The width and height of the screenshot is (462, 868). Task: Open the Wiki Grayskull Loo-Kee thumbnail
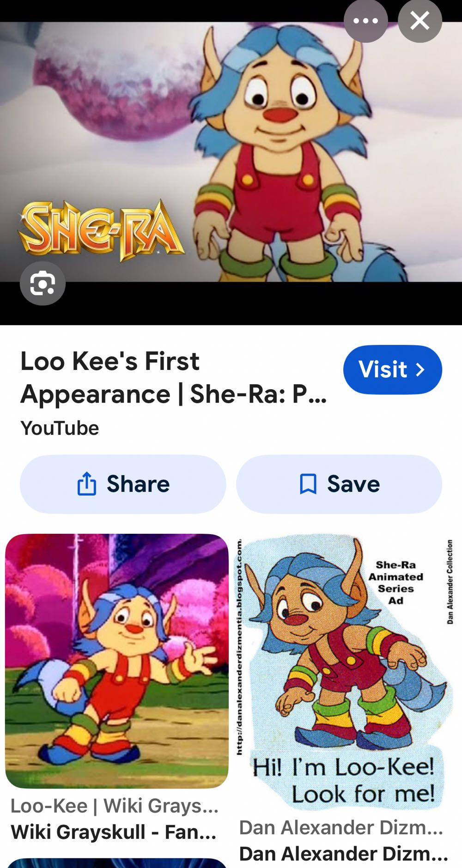117,661
